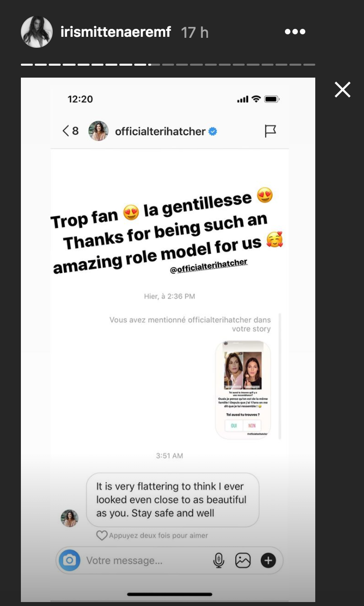
Task: Click the Votre message input field
Action: pos(144,561)
